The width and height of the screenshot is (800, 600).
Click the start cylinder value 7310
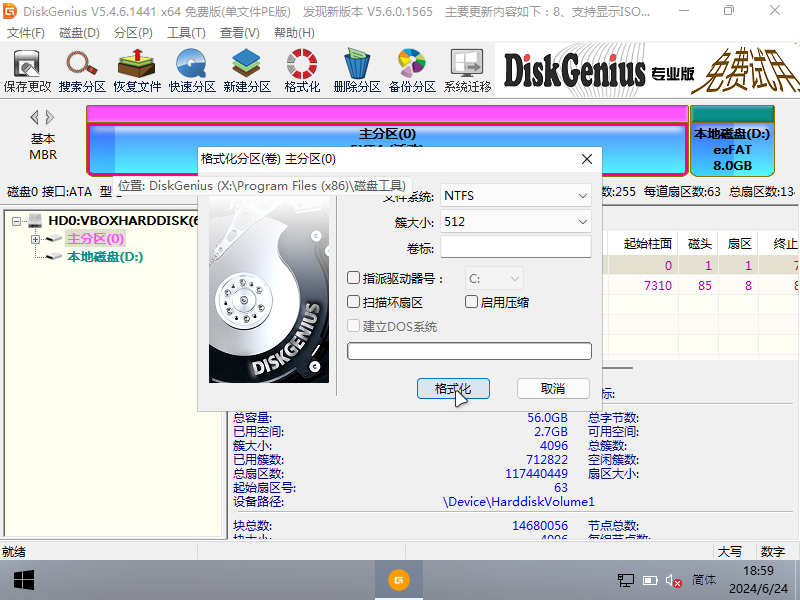(658, 285)
